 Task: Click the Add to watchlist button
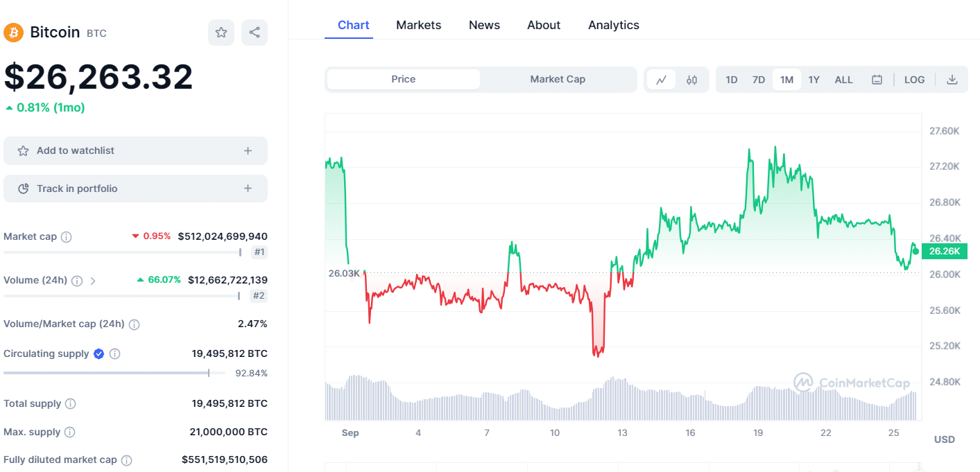[x=135, y=150]
